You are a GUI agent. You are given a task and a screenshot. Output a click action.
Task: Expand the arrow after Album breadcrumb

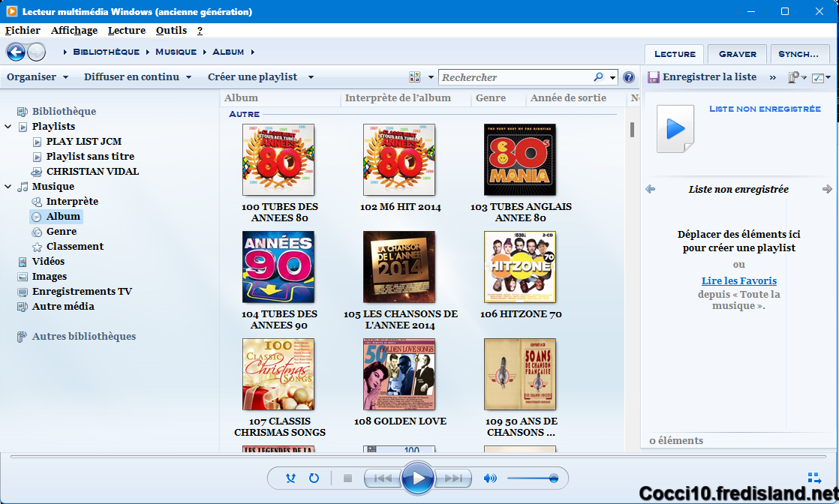coord(253,52)
